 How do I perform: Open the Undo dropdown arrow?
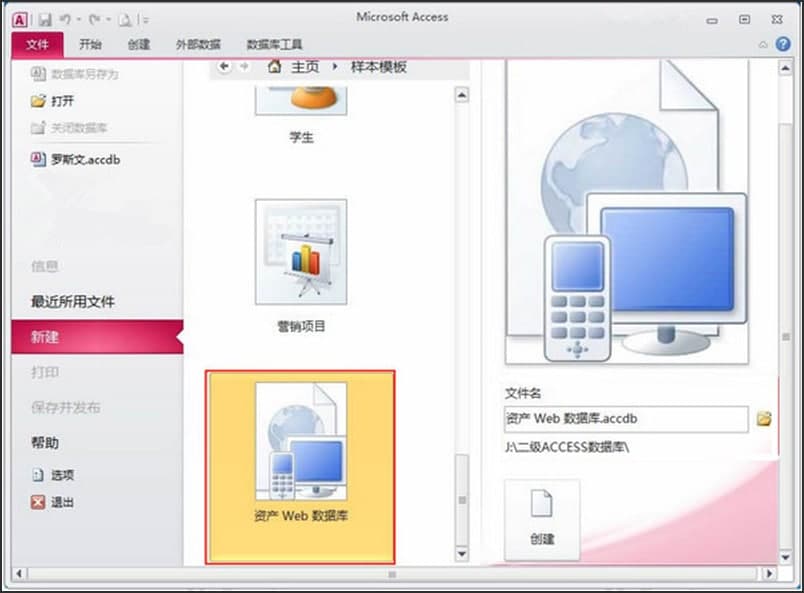[78, 18]
